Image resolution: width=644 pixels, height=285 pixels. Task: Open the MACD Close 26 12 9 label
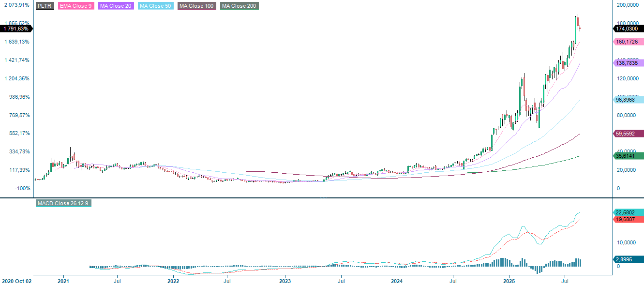(63, 204)
